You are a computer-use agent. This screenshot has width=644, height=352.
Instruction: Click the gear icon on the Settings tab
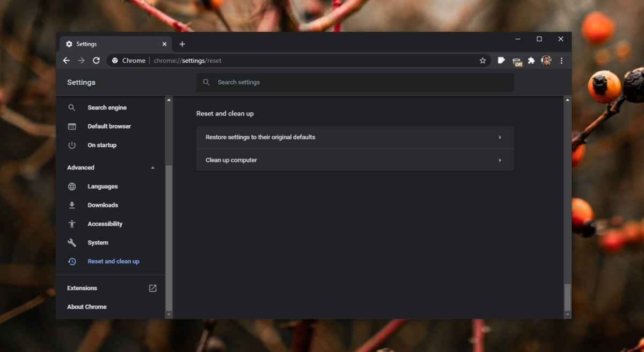(x=69, y=44)
